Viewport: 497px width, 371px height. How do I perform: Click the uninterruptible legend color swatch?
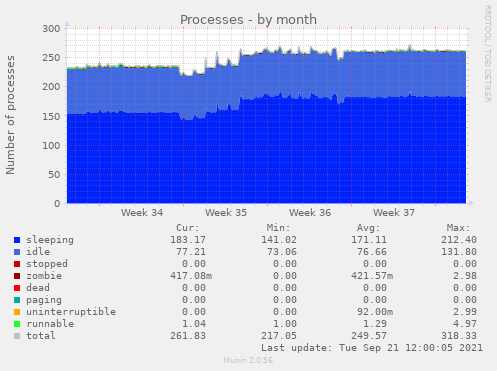click(17, 312)
